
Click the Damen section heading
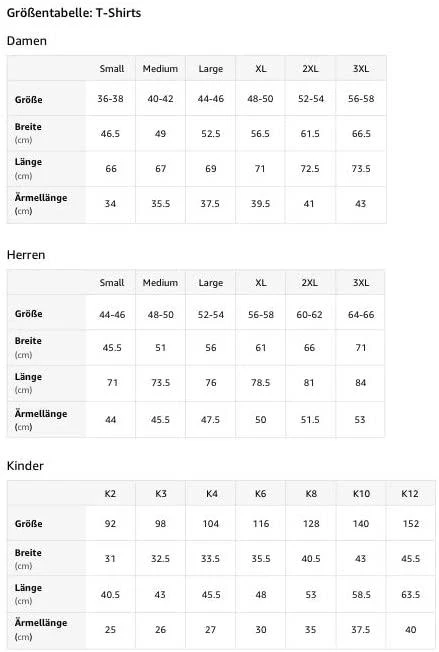click(27, 41)
